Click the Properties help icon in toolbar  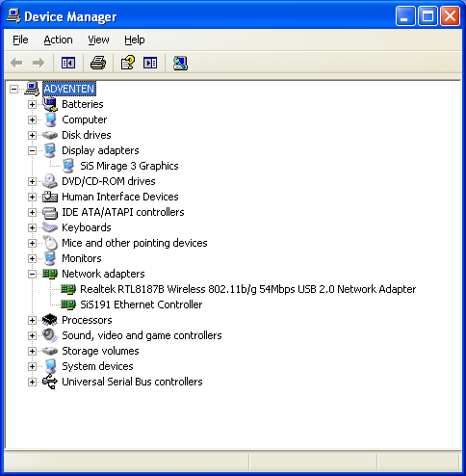128,63
